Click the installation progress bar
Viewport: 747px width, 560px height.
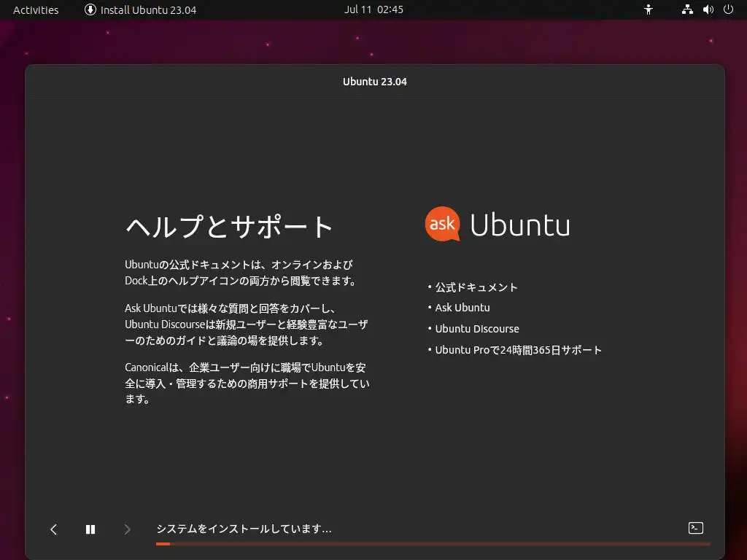(433, 544)
